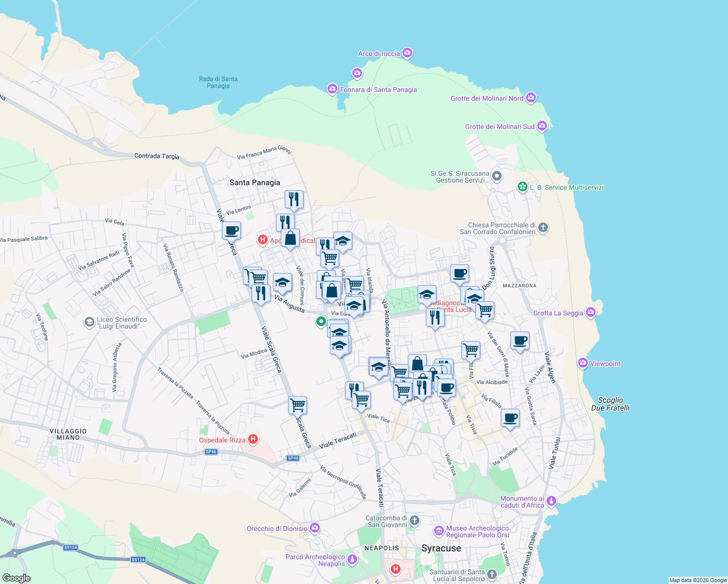Select the recycling icon for L. B. Service Multiservizi
The image size is (728, 584).
[522, 187]
